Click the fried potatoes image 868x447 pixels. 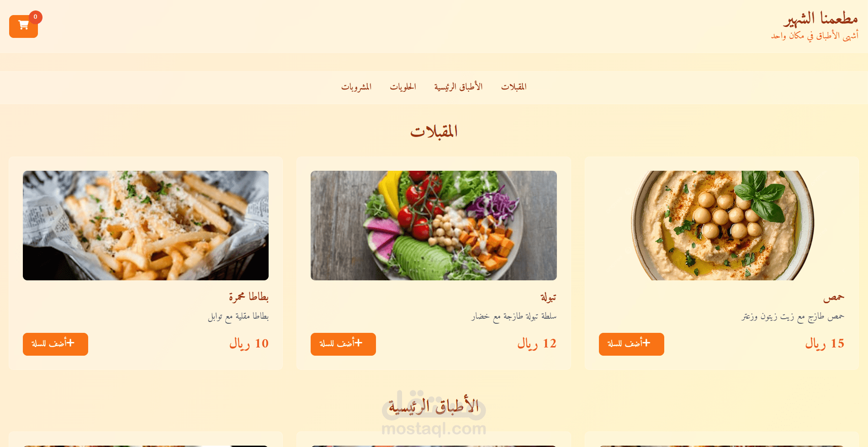click(146, 226)
